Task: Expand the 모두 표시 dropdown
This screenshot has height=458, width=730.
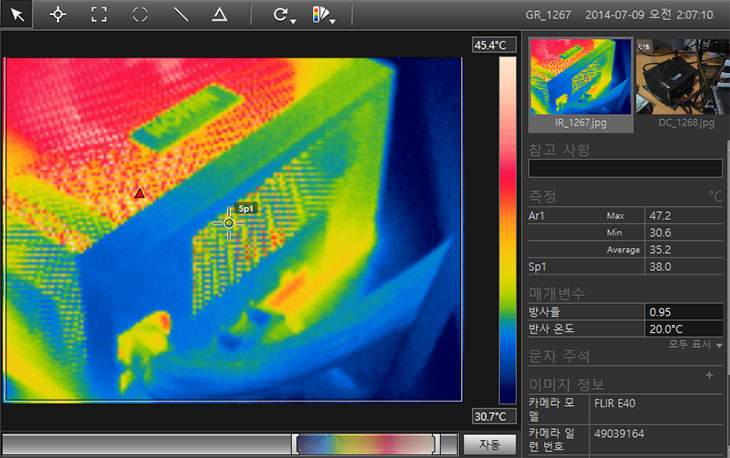Action: [696, 344]
